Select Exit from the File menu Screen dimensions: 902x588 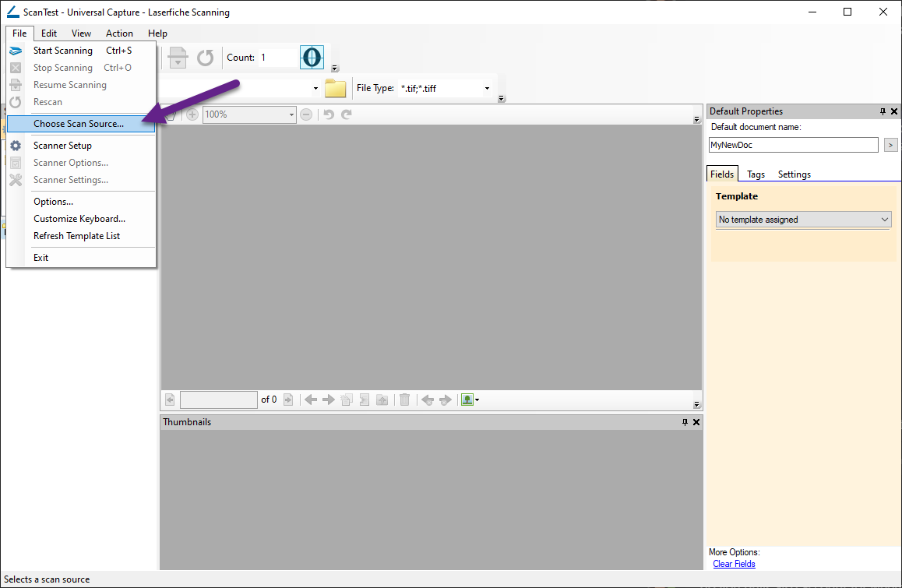[81, 258]
